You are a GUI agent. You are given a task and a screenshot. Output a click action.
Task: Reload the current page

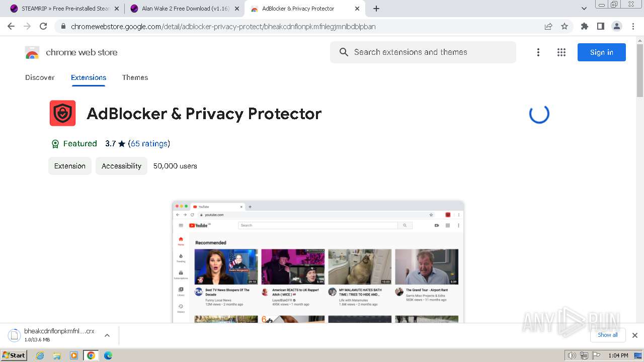tap(43, 27)
